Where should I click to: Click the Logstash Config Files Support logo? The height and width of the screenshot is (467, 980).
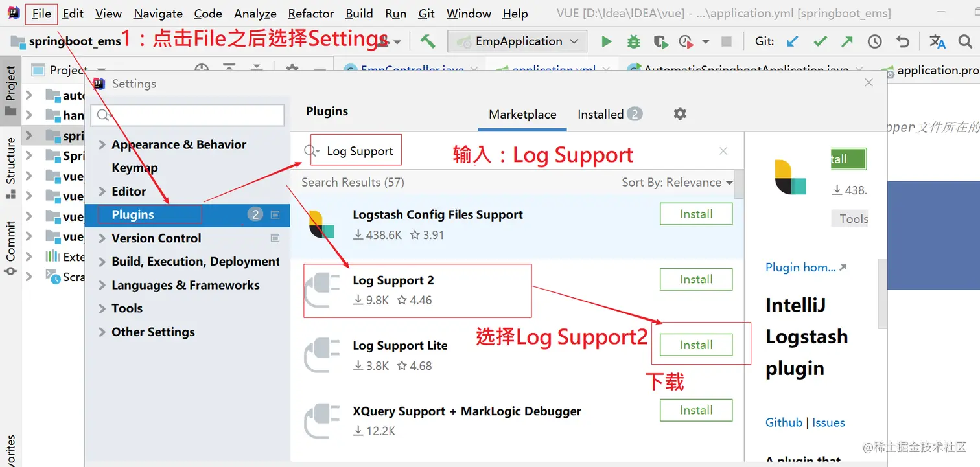tap(321, 225)
